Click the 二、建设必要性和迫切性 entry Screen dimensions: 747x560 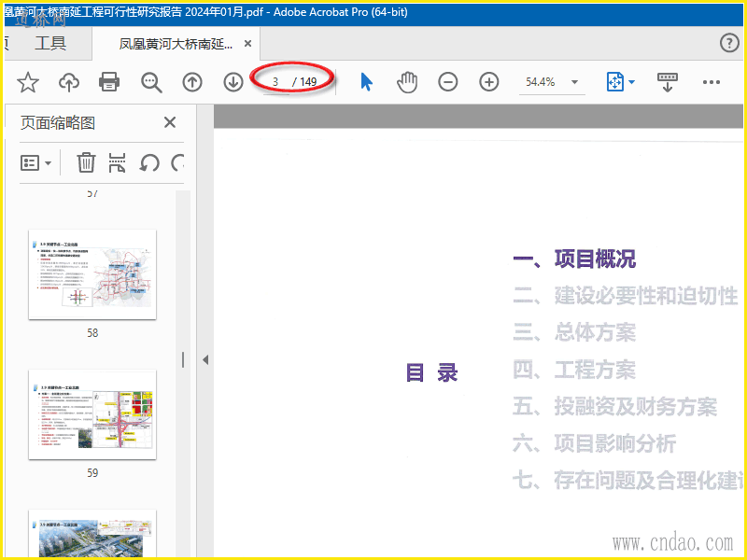pos(626,296)
